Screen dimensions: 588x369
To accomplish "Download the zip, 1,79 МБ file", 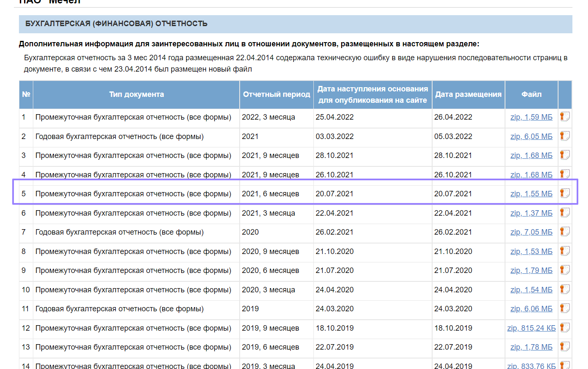I will 531,270.
